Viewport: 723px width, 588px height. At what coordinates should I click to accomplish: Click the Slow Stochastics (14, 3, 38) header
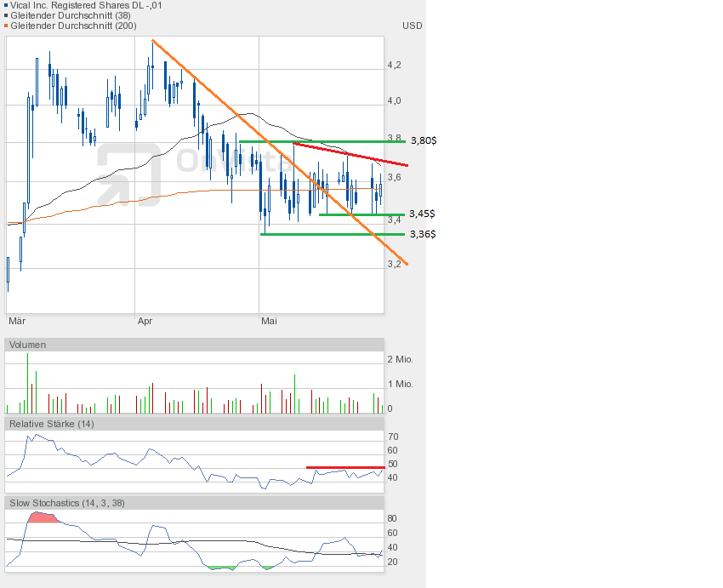66,503
